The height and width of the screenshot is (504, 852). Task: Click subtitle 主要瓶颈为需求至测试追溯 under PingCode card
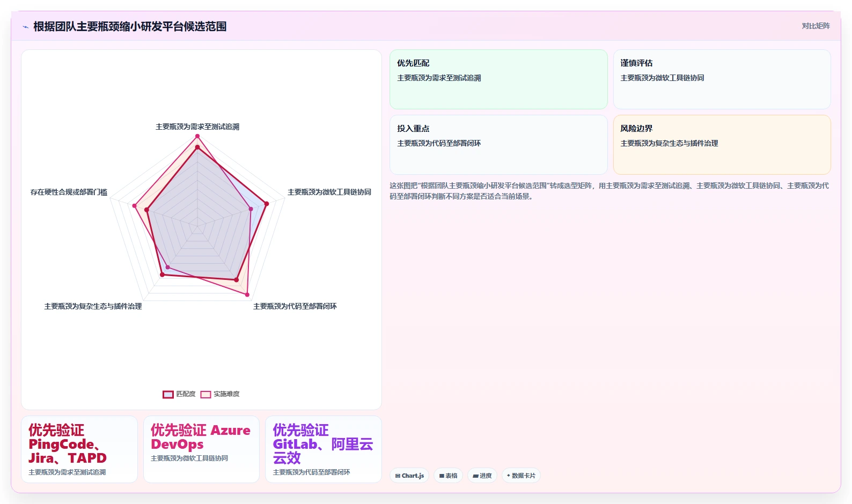67,472
